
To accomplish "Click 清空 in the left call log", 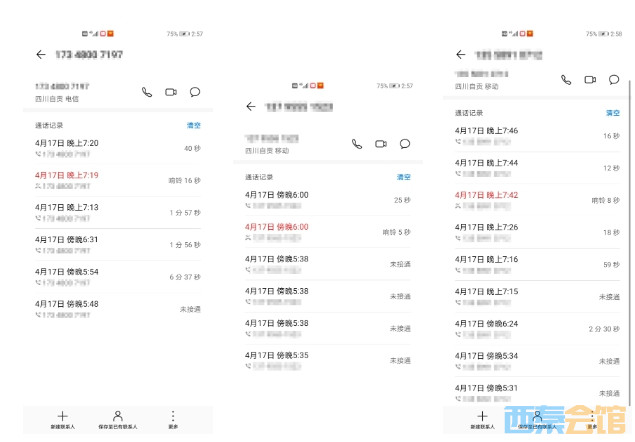I will 194,126.
